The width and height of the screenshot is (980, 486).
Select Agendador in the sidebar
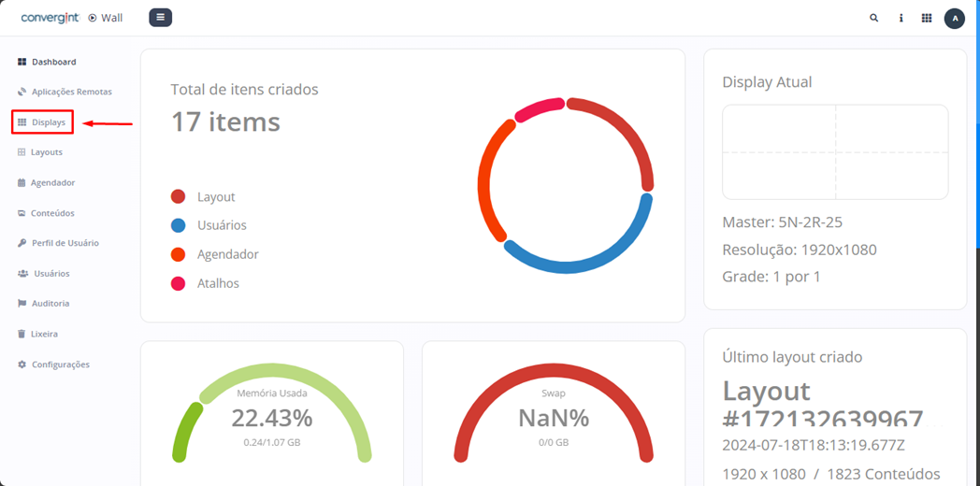point(52,183)
